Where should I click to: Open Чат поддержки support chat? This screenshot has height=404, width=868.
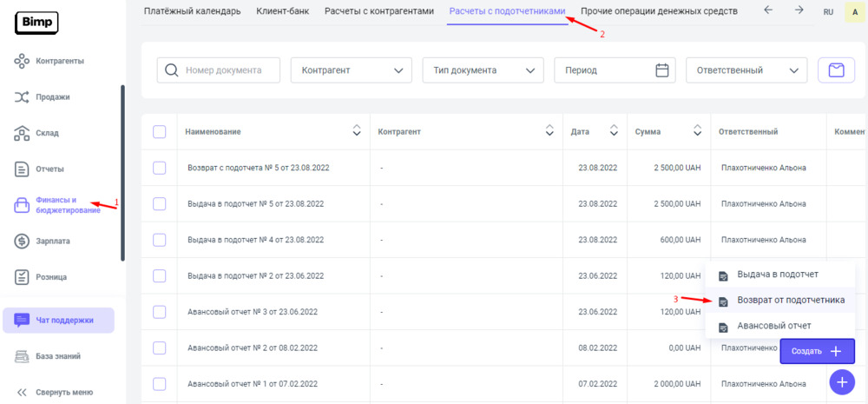point(58,320)
